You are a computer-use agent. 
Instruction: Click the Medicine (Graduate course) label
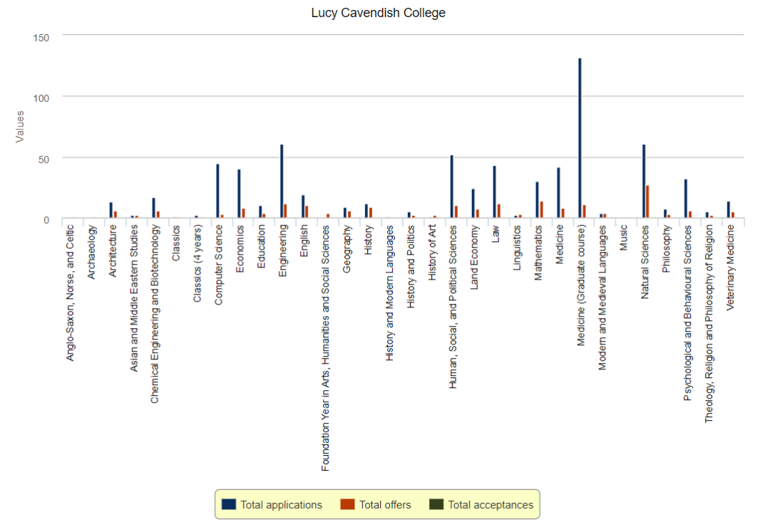[x=581, y=285]
